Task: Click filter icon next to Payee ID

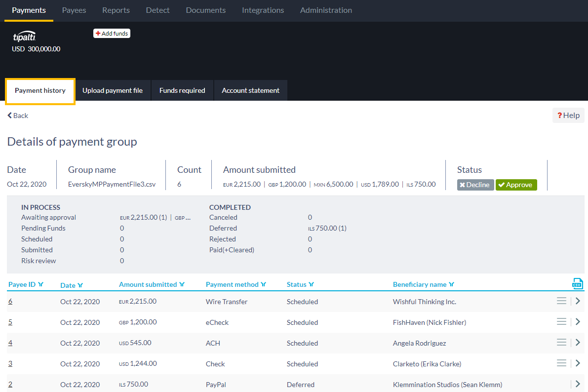Action: point(40,284)
